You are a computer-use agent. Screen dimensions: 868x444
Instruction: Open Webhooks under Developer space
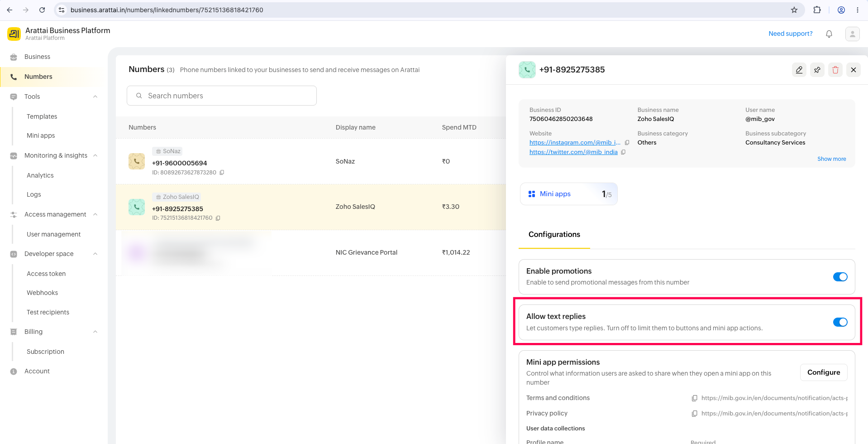[x=42, y=293]
